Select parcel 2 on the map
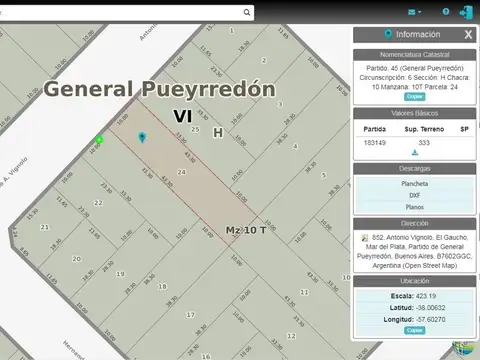 coord(264,60)
